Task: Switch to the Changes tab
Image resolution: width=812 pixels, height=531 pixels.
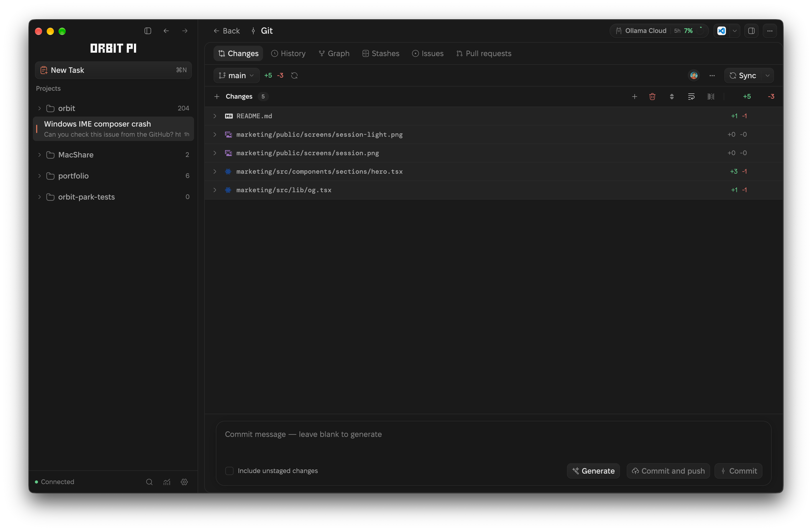Action: [238, 54]
